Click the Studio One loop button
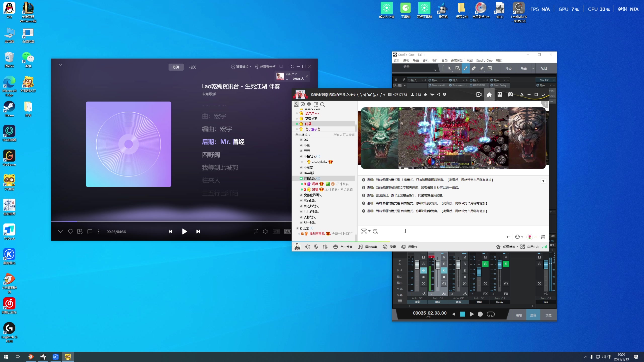The image size is (644, 362). (x=491, y=314)
